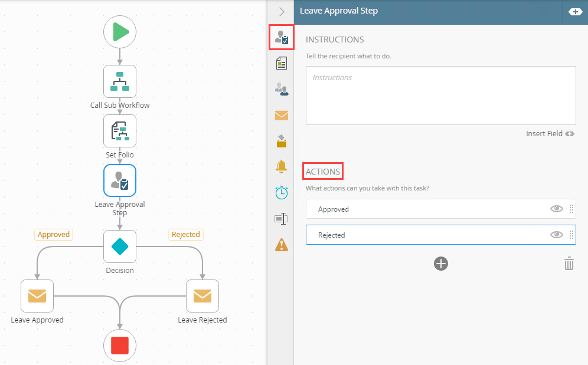Open the Errors warning triangle tab
Image resolution: width=588 pixels, height=365 pixels.
click(282, 245)
